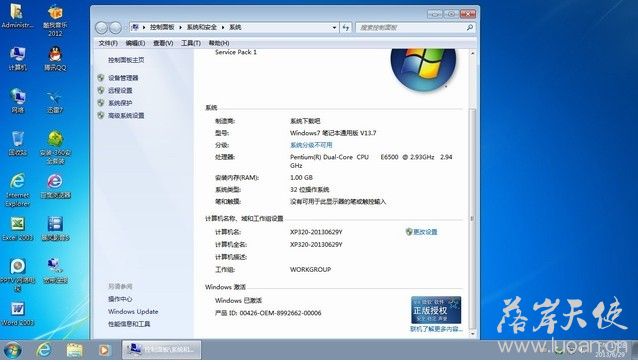Open the 帮助(H) menu

click(x=219, y=43)
